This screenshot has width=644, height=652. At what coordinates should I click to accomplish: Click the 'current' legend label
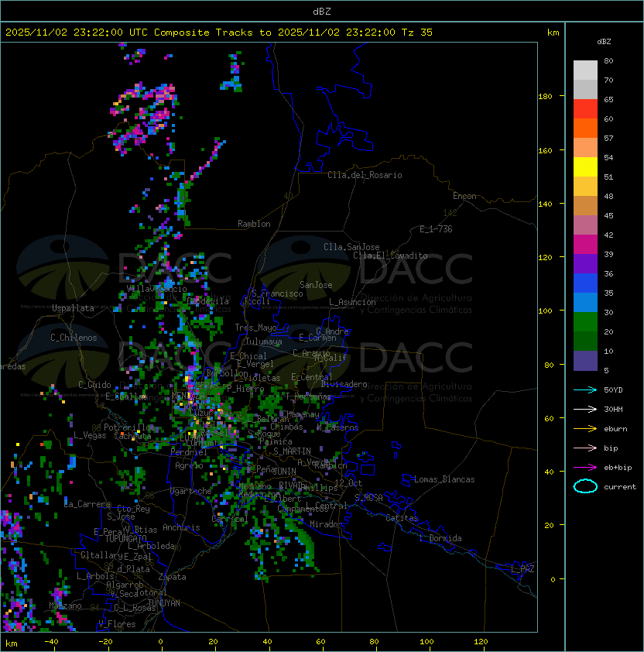click(x=620, y=487)
